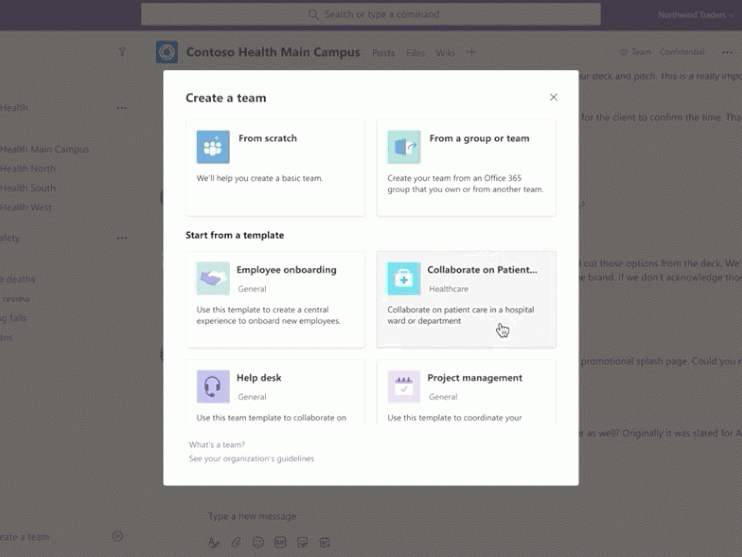Open the filter funnel icon in sidebar

(122, 52)
